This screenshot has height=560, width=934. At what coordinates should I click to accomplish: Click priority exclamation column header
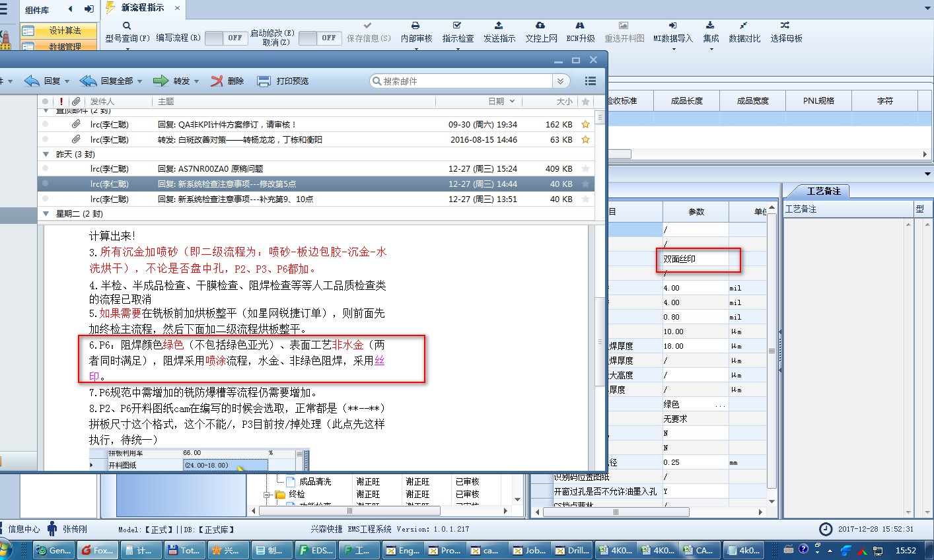point(61,101)
